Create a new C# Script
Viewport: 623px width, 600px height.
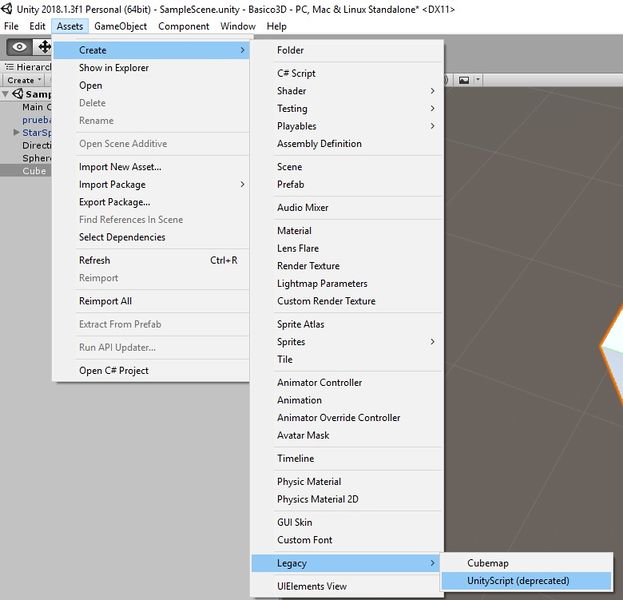pos(347,74)
